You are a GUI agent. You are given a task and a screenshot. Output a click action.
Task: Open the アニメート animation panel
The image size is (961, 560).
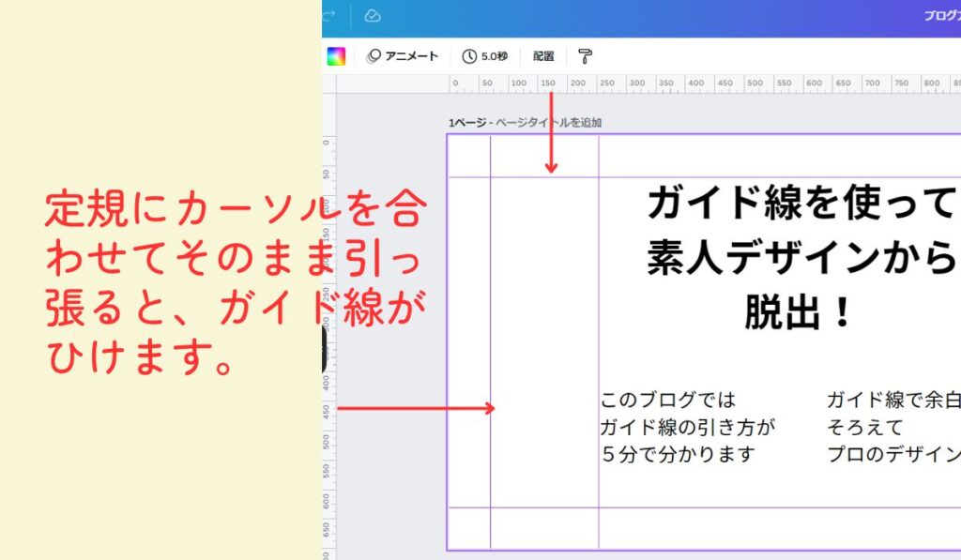[403, 56]
